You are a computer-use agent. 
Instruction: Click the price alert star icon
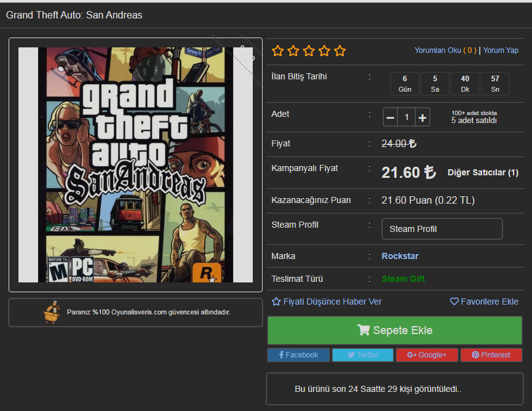pyautogui.click(x=276, y=301)
